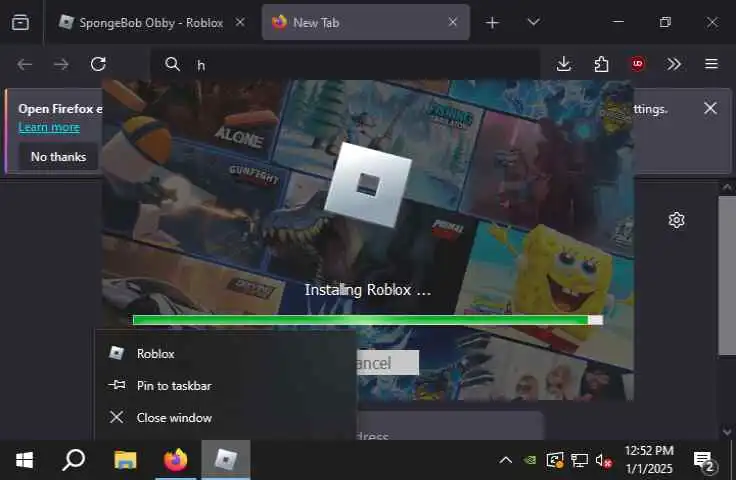Click the installation progress bar

pyautogui.click(x=368, y=320)
